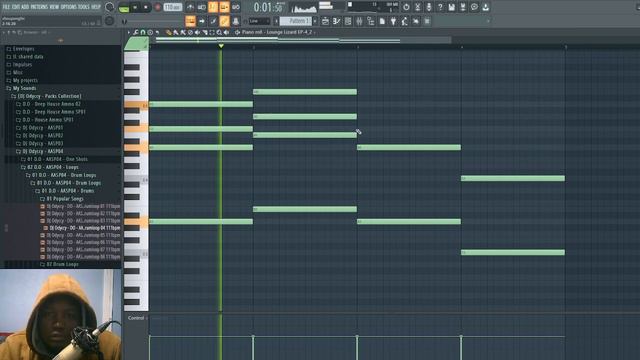Open the EDIT menu

point(16,7)
